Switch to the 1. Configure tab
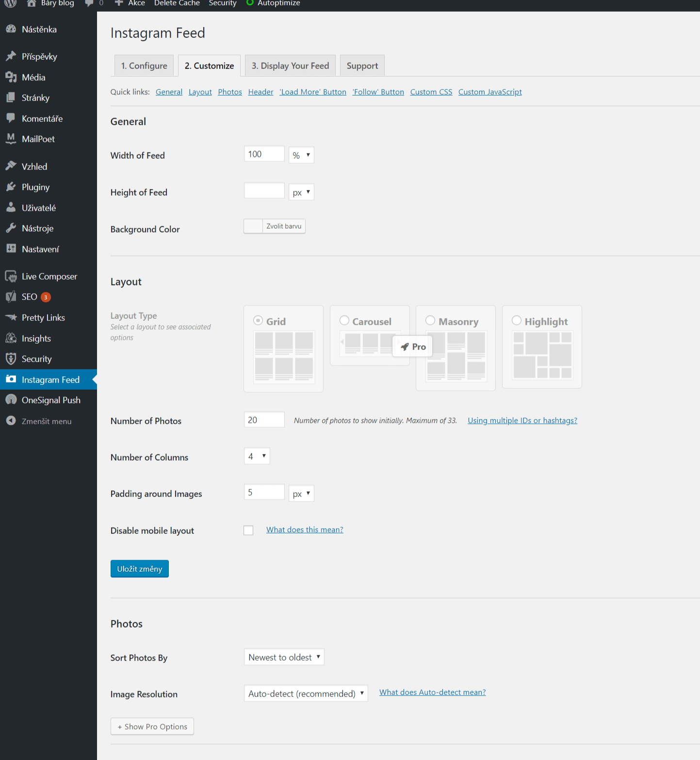 pos(144,66)
